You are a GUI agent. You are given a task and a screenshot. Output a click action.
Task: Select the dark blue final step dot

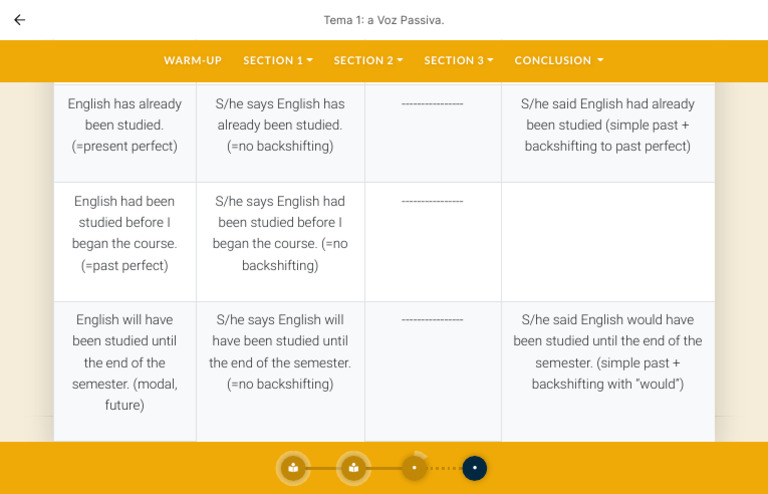[x=475, y=468]
